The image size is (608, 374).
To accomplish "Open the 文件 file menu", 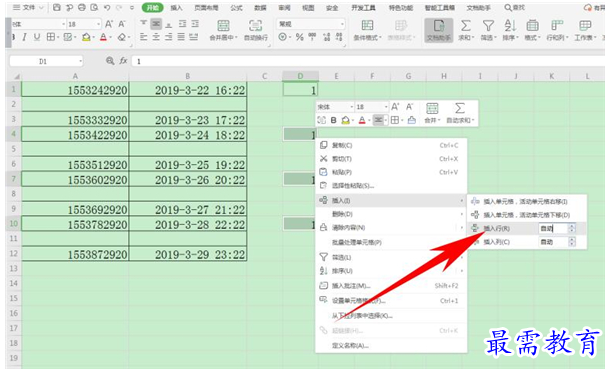I will pyautogui.click(x=28, y=7).
